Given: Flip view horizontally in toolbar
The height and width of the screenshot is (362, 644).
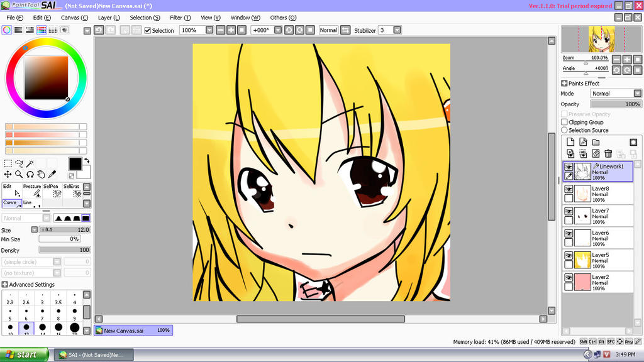Looking at the screenshot, I should [x=345, y=30].
